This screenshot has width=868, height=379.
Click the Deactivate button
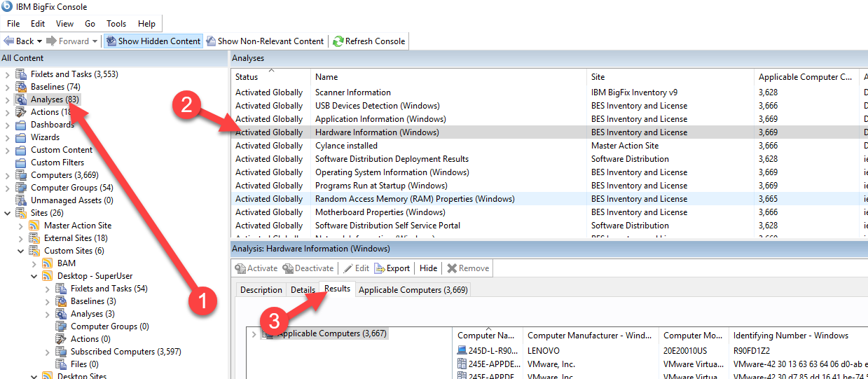coord(308,268)
